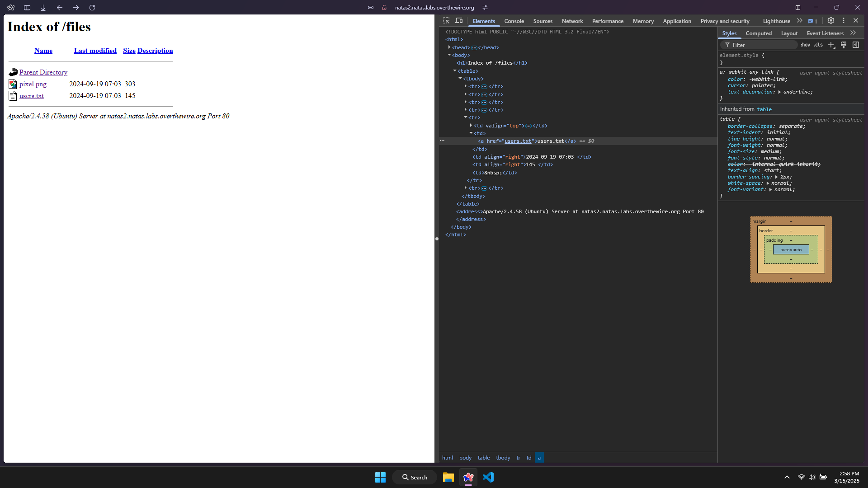Toggle the rendering emulations paintbrush icon
The image size is (868, 488).
coord(844,45)
